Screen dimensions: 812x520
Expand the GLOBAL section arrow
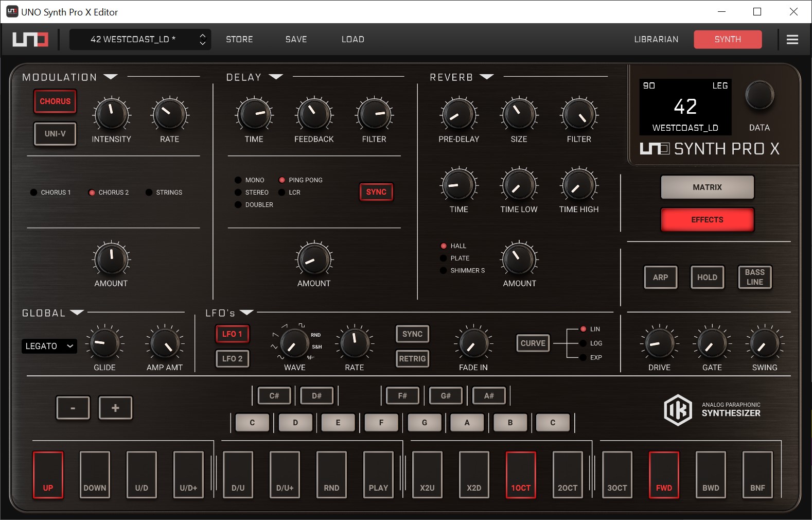point(77,313)
